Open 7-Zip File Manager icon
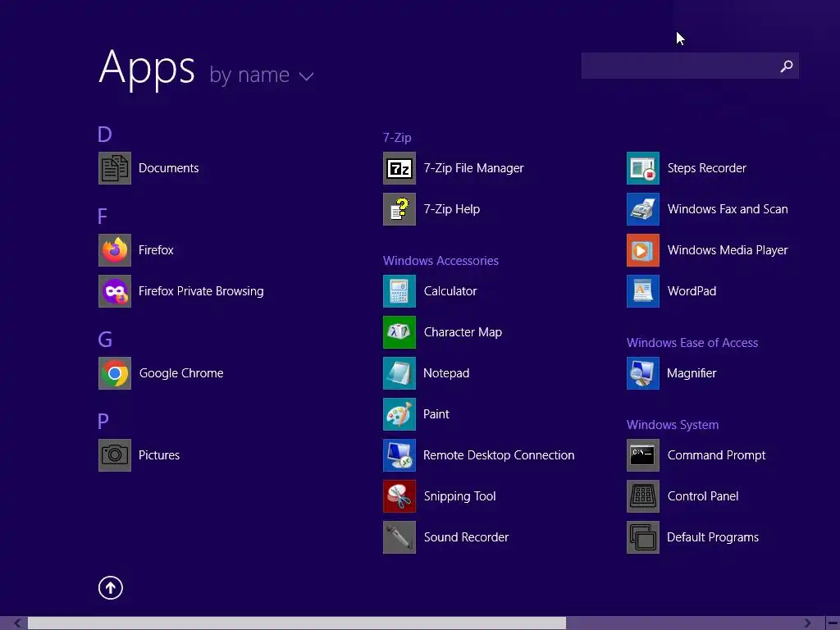Screen dimensions: 840x630 tap(399, 168)
